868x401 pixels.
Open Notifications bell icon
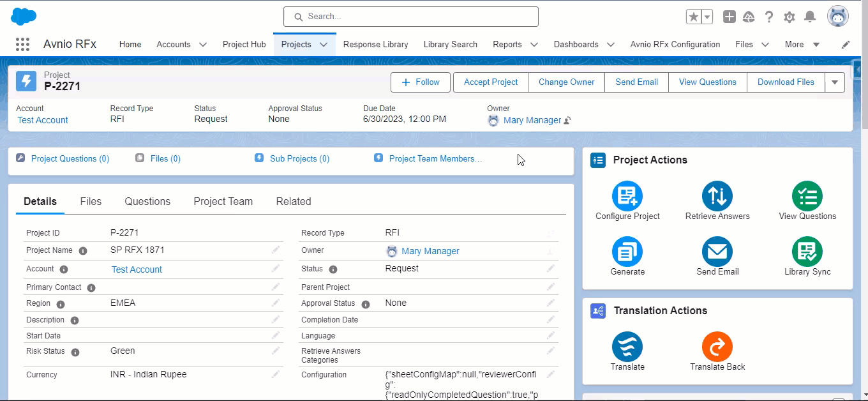click(x=810, y=17)
